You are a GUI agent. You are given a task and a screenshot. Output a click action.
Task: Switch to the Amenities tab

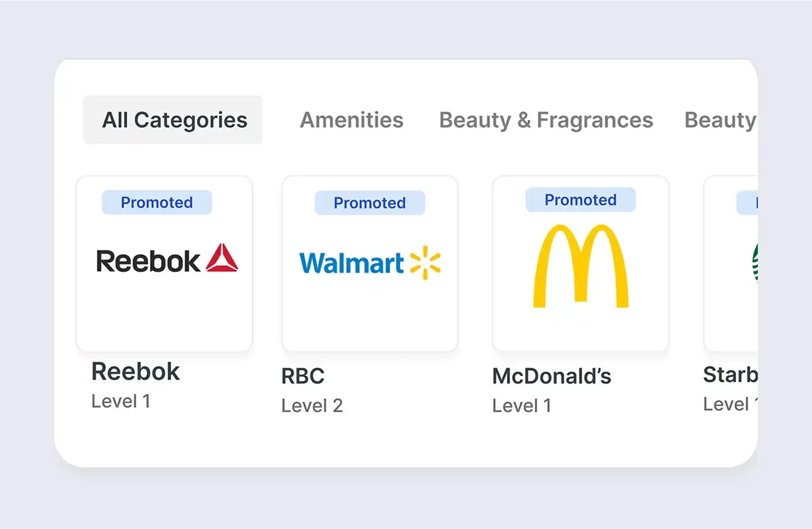tap(351, 120)
